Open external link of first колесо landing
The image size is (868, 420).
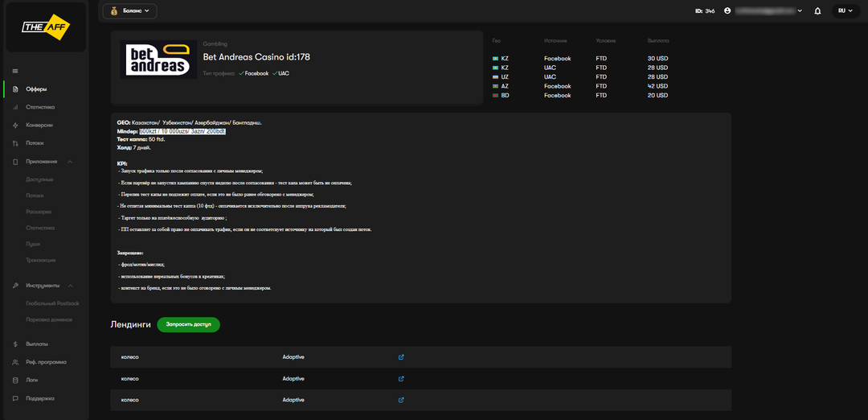point(401,356)
